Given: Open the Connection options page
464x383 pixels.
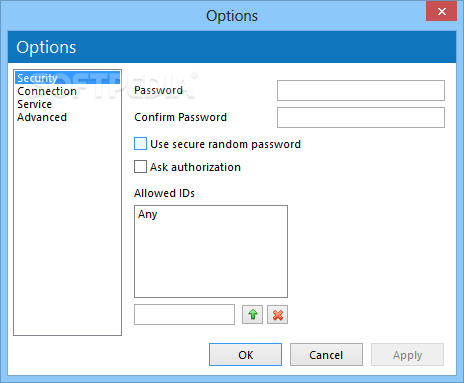Looking at the screenshot, I should [x=47, y=91].
